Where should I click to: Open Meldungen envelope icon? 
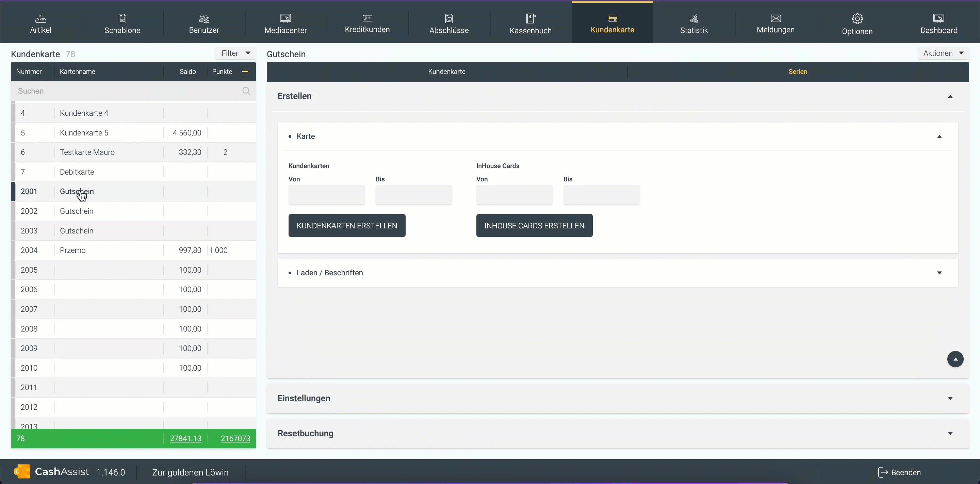point(775,18)
